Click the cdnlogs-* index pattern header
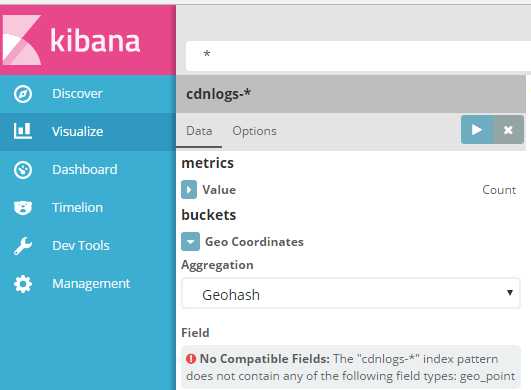 click(351, 94)
